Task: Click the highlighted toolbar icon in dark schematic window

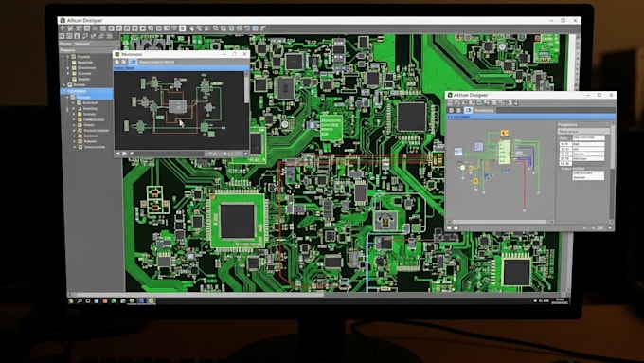Action: [134, 62]
